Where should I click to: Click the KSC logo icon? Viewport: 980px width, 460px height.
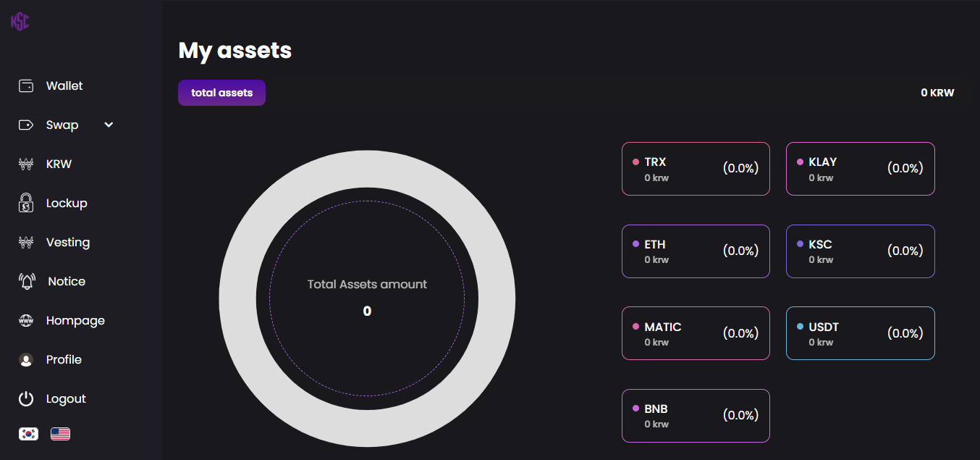(x=20, y=22)
